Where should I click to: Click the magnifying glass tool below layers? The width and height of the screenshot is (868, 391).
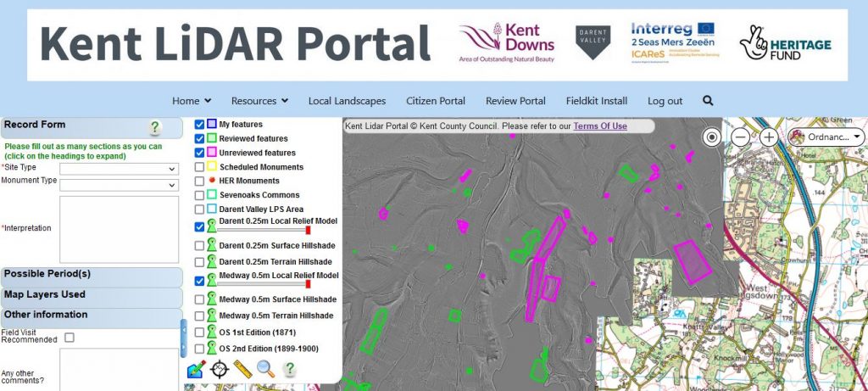(x=266, y=369)
